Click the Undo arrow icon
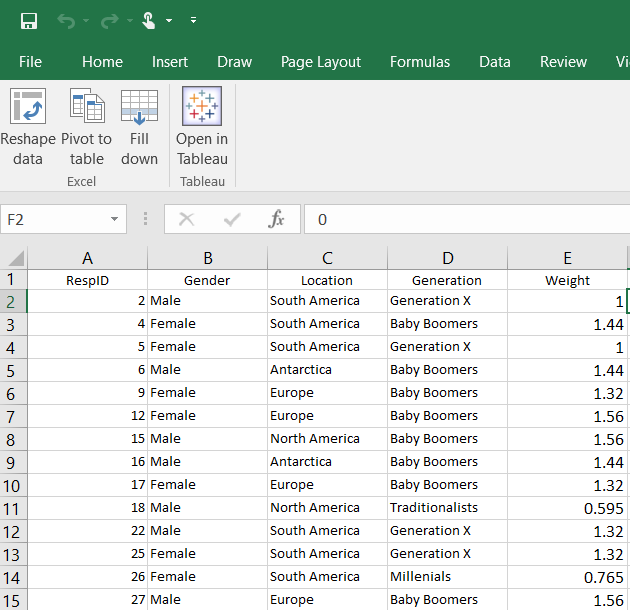630x610 pixels. [66, 21]
